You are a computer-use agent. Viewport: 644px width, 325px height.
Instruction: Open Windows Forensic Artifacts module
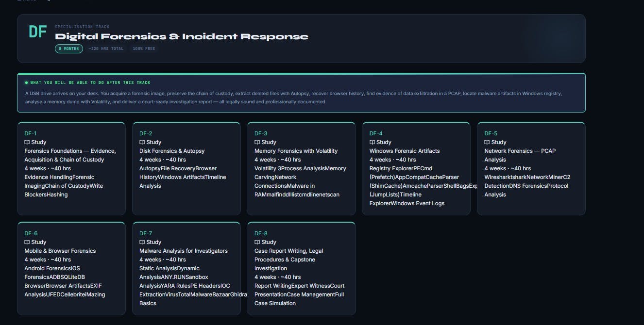pos(405,151)
